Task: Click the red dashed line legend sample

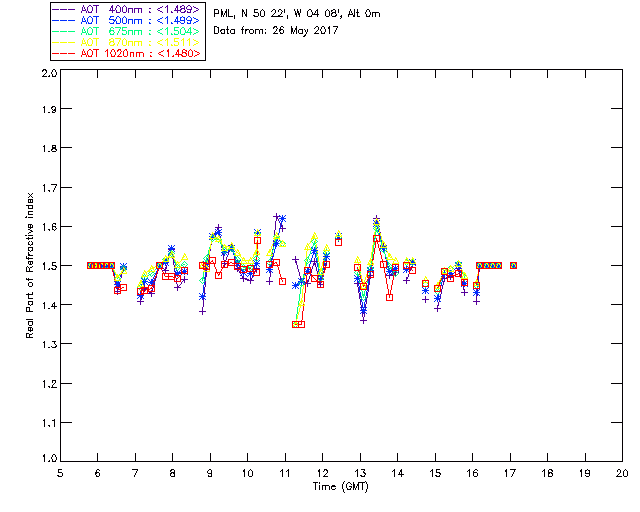Action: click(x=64, y=53)
